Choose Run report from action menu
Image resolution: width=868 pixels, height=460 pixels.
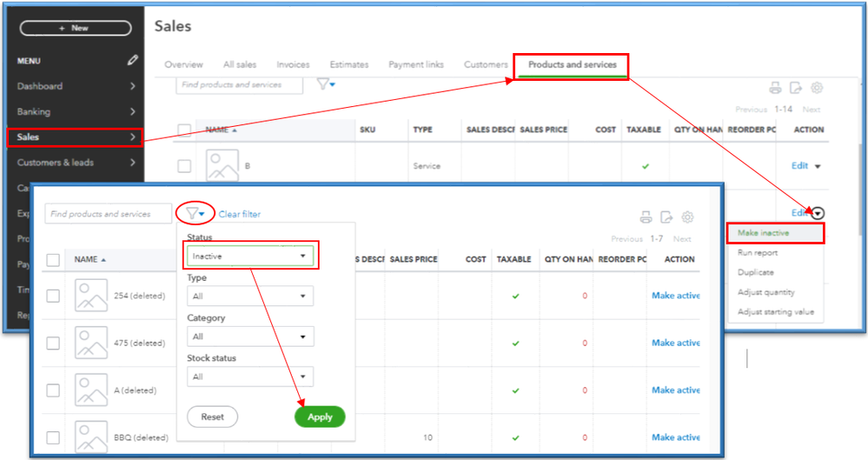[x=758, y=253]
